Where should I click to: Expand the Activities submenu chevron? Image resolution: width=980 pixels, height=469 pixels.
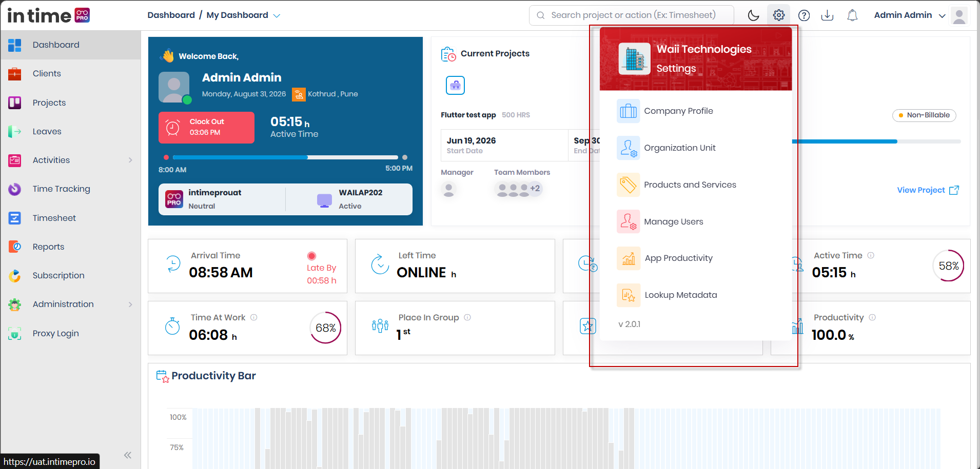tap(130, 160)
